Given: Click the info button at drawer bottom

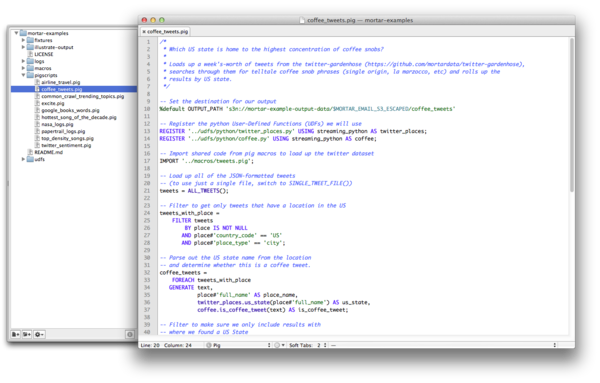Looking at the screenshot, I should [130, 334].
